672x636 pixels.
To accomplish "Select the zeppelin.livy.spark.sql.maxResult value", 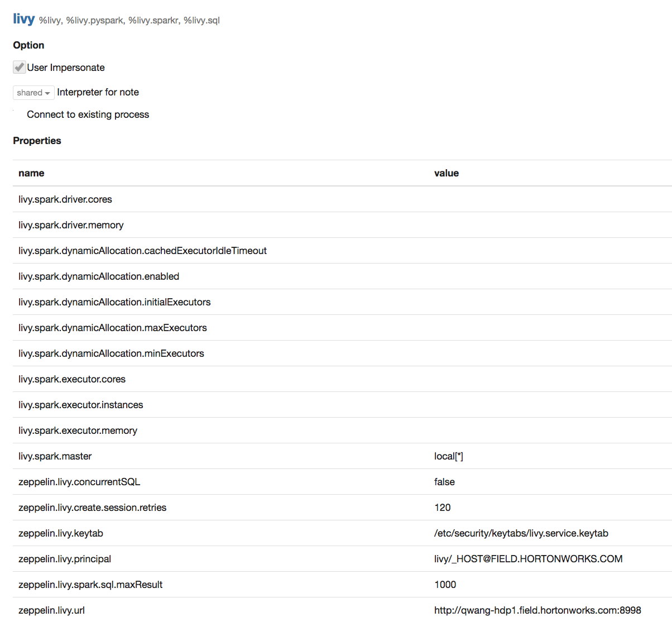I will point(444,585).
